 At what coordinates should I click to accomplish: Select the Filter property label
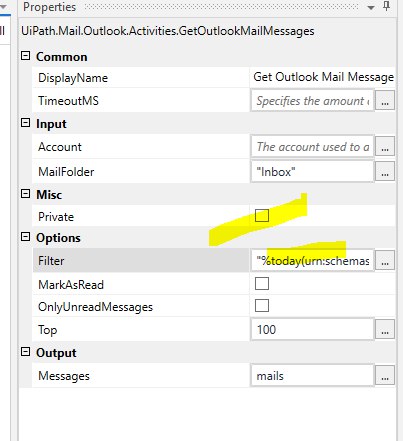pyautogui.click(x=51, y=261)
